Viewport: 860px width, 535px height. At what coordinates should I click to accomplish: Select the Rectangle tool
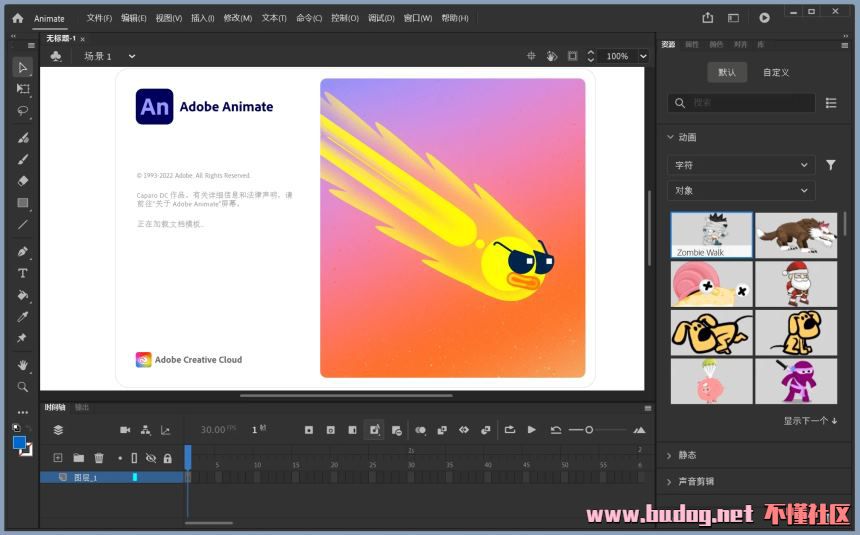tap(22, 203)
